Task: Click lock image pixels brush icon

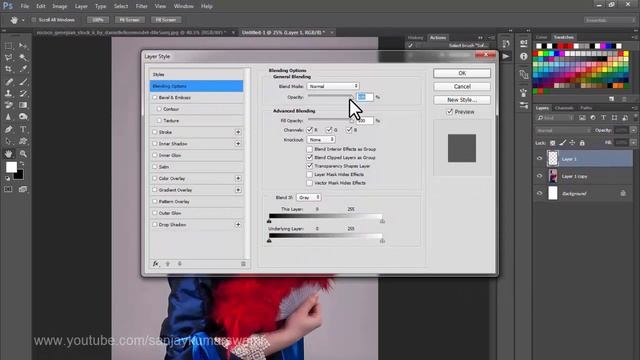Action: pos(562,143)
